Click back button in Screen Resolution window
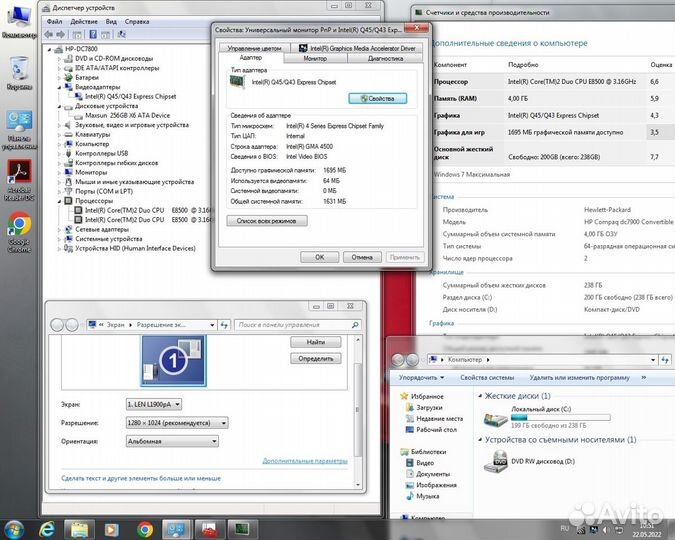 tap(57, 325)
